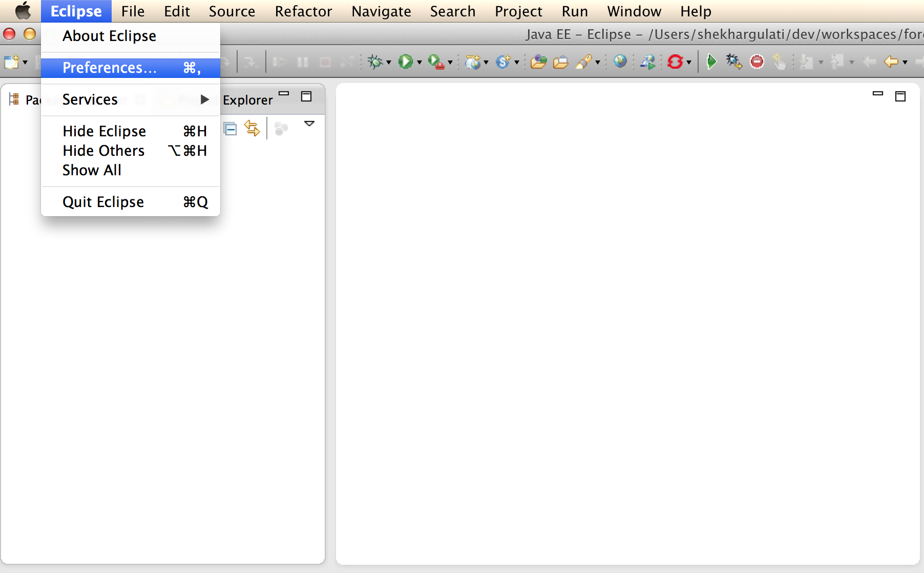Open the Apple menu

pos(23,11)
